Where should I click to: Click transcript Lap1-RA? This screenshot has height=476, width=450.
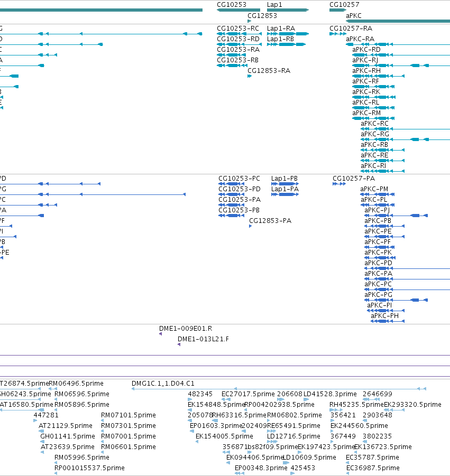coord(281,28)
